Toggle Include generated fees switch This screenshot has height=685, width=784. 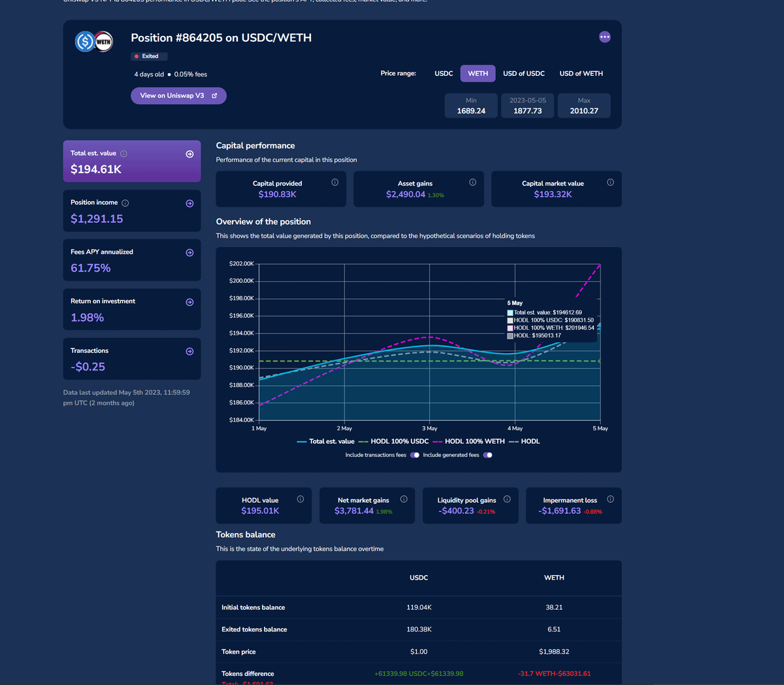[487, 455]
